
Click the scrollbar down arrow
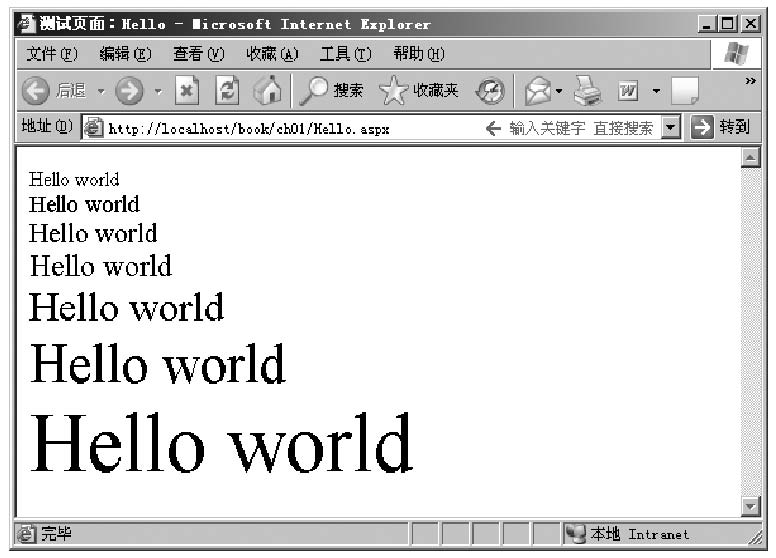coord(750,506)
